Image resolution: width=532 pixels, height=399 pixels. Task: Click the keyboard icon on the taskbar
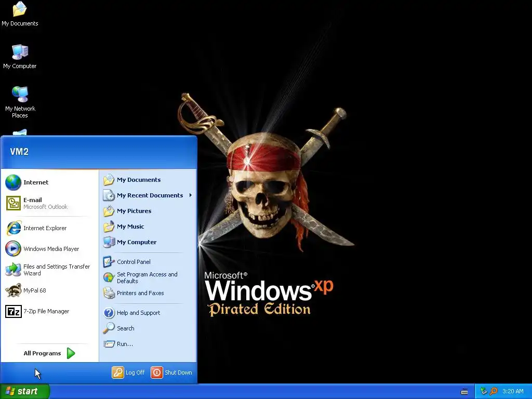[x=464, y=392]
